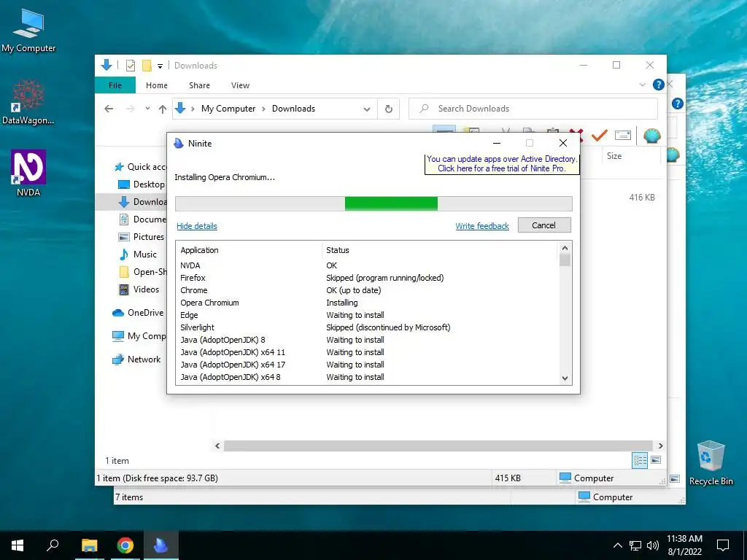Click the Ninite installation progress bar
The width and height of the screenshot is (747, 560).
tap(373, 203)
